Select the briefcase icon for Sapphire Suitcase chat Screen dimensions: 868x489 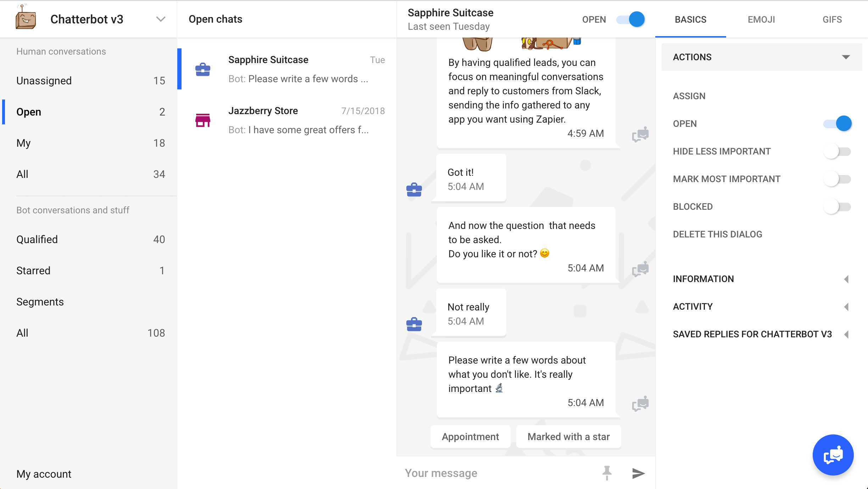pyautogui.click(x=203, y=69)
